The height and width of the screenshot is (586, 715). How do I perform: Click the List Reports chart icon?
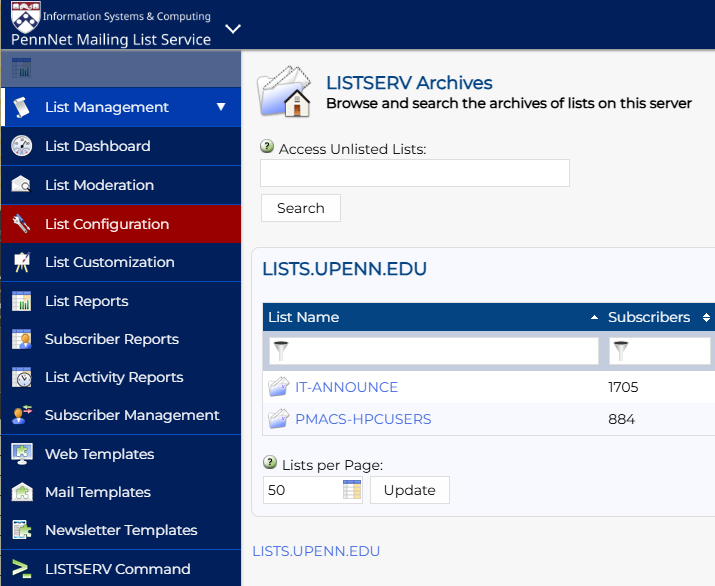coord(21,301)
